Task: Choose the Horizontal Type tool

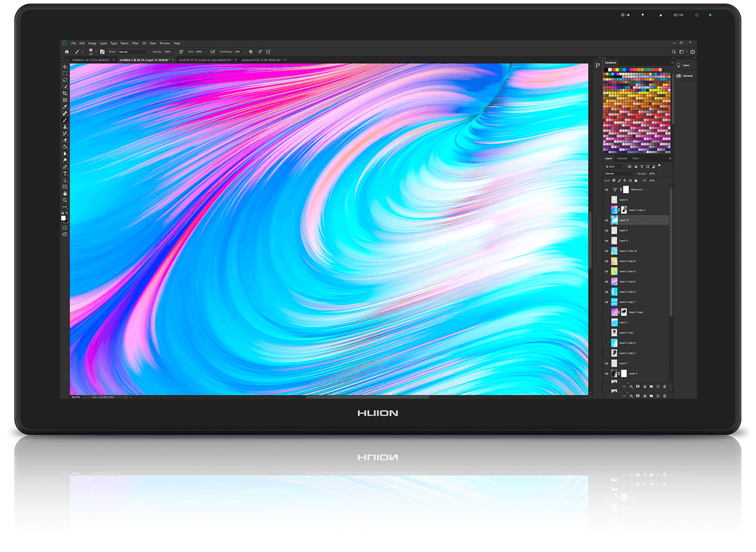Action: [x=65, y=174]
